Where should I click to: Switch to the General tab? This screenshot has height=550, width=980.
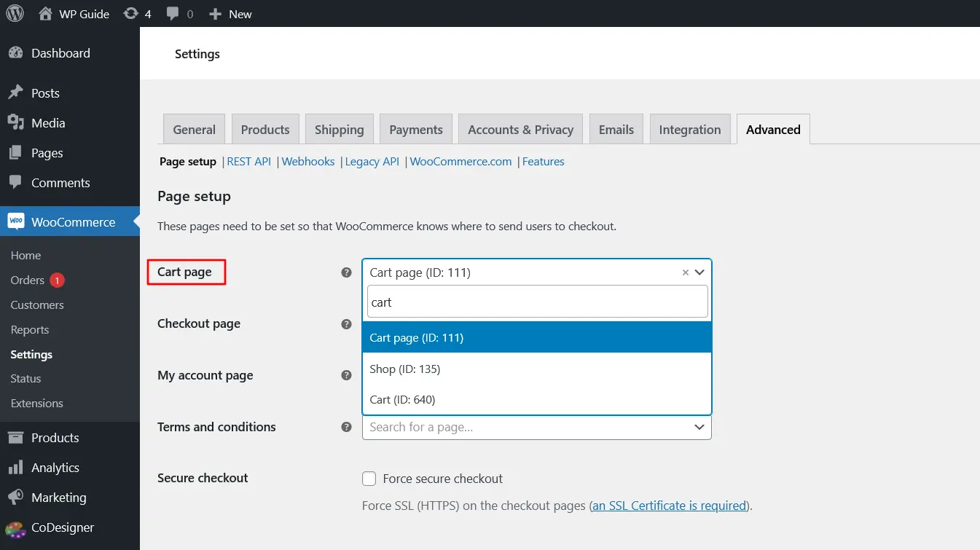[x=195, y=130]
